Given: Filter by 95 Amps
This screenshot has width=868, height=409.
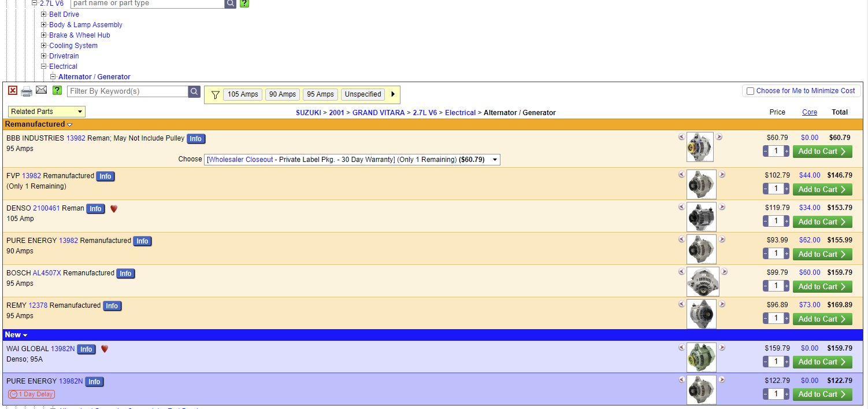Looking at the screenshot, I should [320, 94].
